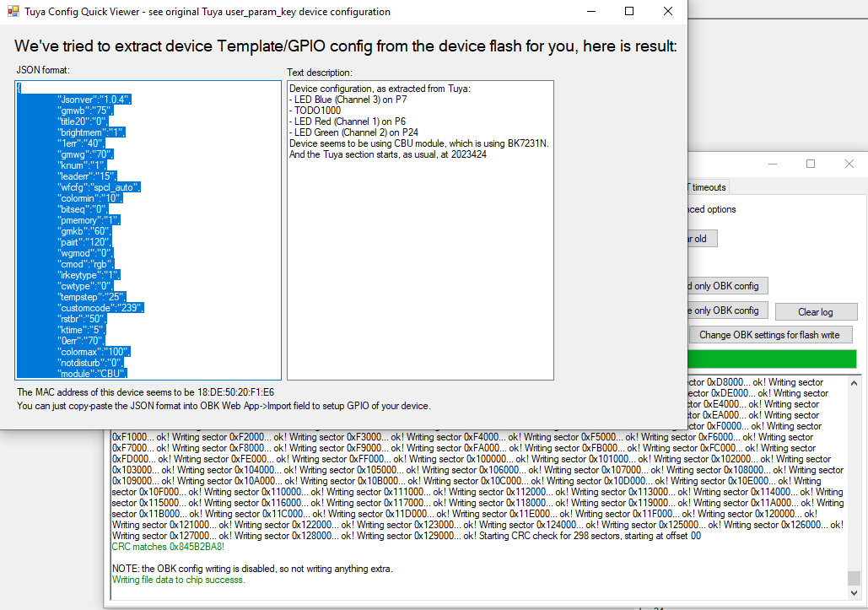Click the 'NOTE: the OBK config writing is disabled' line

tap(252, 569)
